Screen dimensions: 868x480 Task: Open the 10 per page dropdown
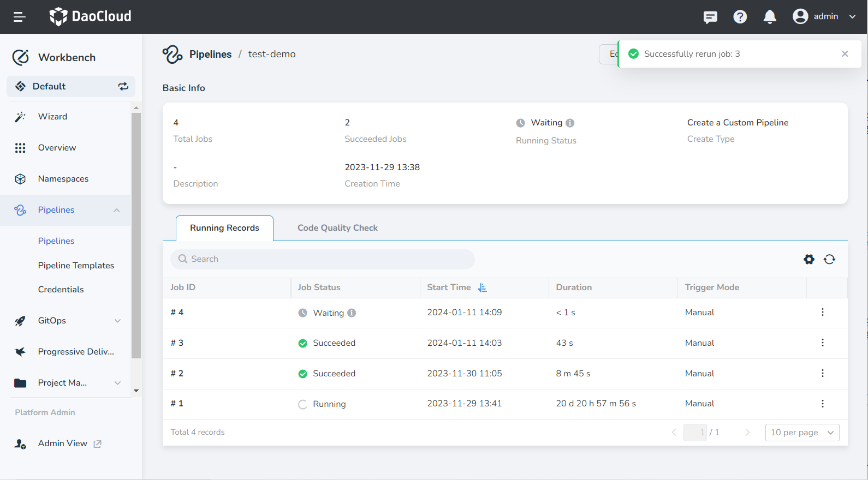pyautogui.click(x=802, y=433)
